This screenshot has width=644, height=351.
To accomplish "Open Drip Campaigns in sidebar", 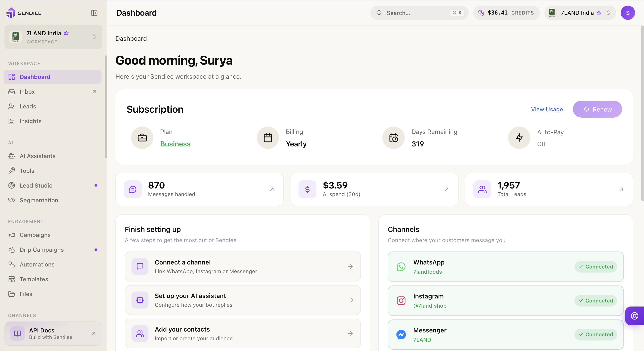I will click(53, 250).
